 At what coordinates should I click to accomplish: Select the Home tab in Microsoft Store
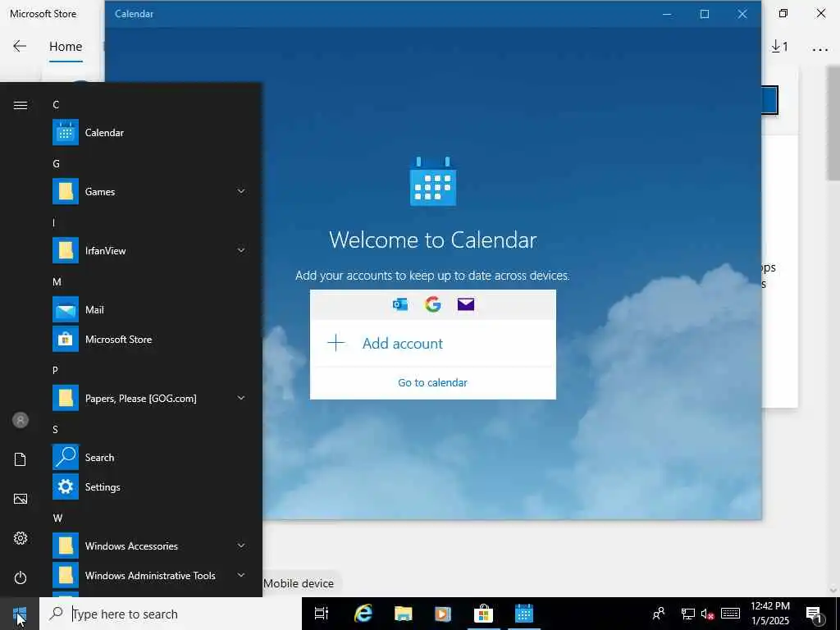point(66,47)
